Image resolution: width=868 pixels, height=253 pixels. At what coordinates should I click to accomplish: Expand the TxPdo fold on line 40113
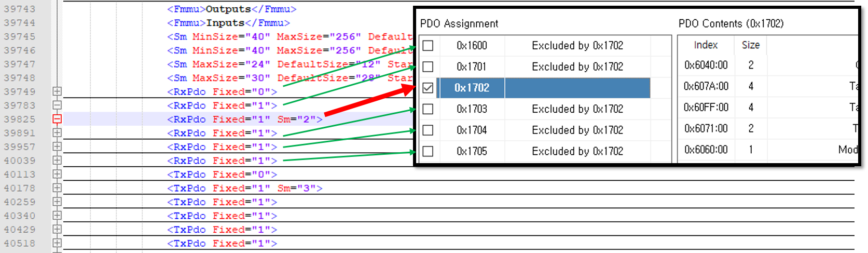tap(57, 174)
